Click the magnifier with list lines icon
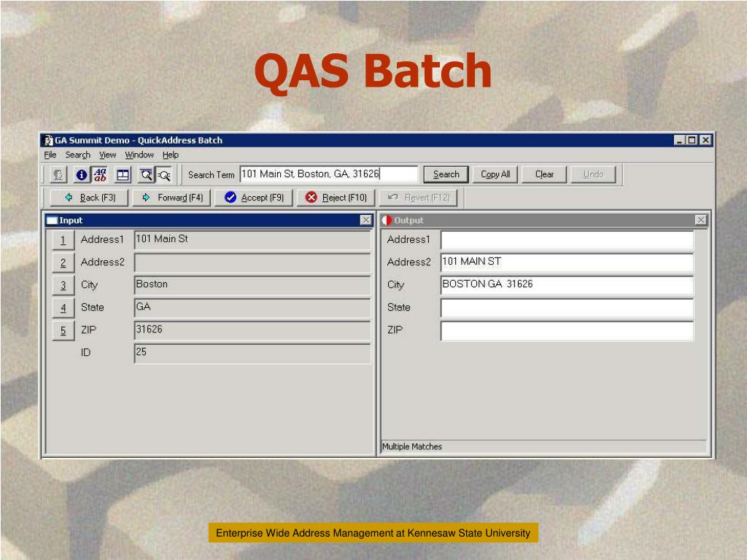The width and height of the screenshot is (747, 560). [164, 175]
